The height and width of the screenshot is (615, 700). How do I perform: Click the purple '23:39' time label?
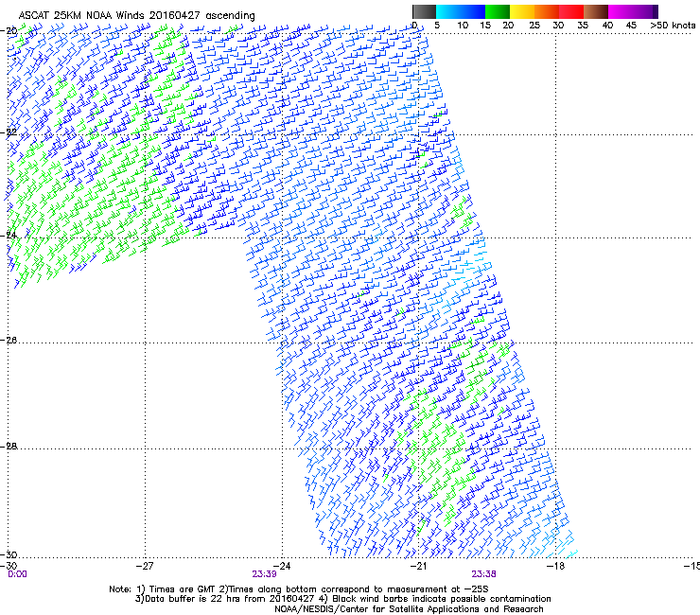(264, 574)
